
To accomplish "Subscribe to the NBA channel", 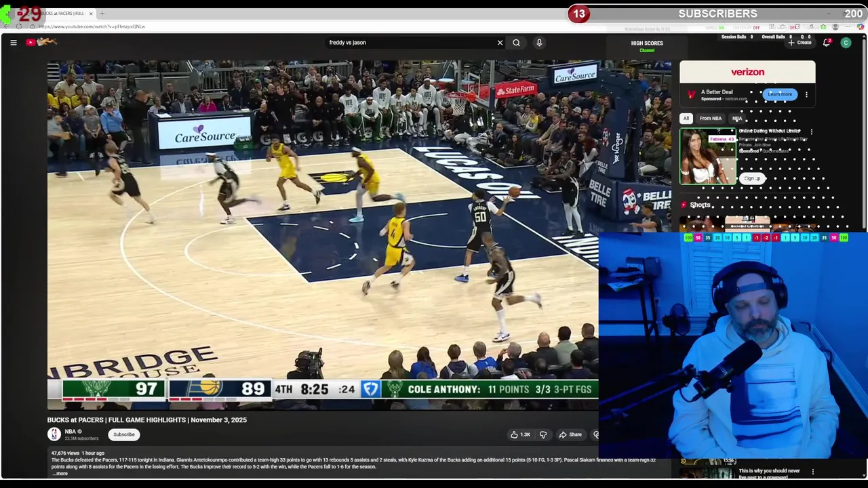I will [x=124, y=434].
